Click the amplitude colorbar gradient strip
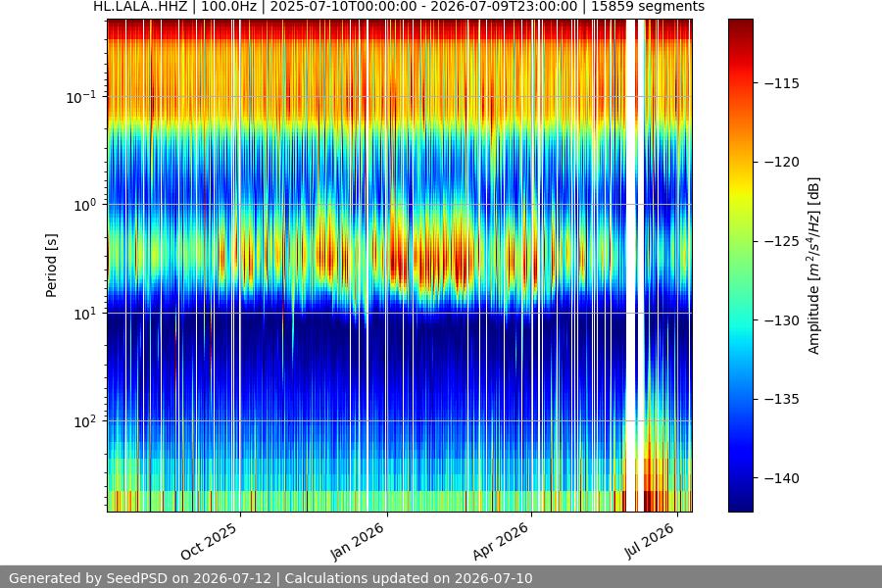Image resolution: width=882 pixels, height=588 pixels. coord(740,265)
